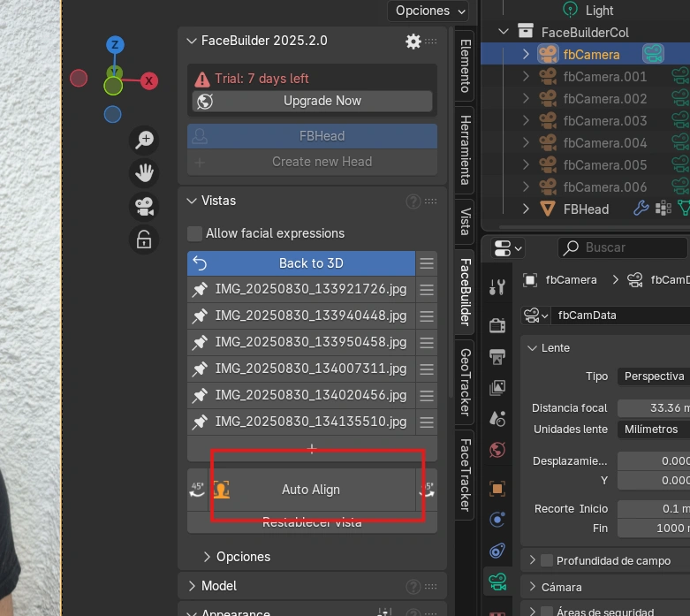Click the Back to 3D button
The width and height of the screenshot is (690, 616).
pyautogui.click(x=301, y=263)
